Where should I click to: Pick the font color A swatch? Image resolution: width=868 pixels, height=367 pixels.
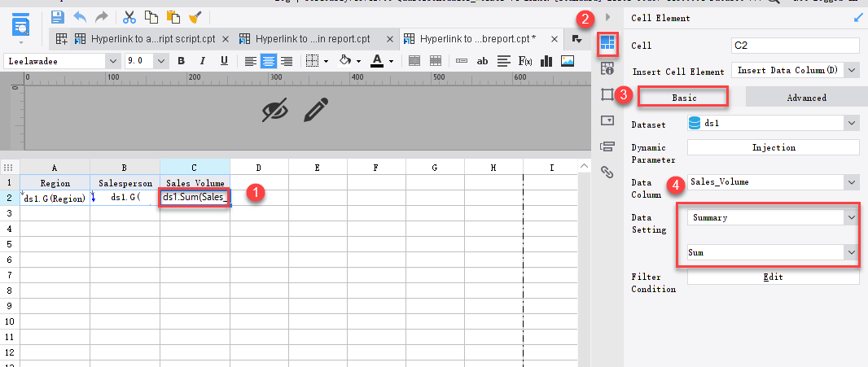coord(378,60)
